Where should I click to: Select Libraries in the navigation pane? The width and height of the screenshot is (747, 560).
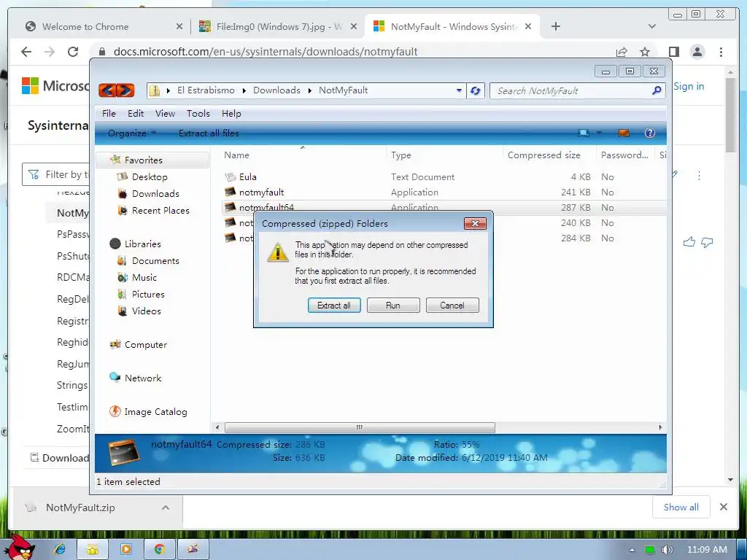[142, 244]
